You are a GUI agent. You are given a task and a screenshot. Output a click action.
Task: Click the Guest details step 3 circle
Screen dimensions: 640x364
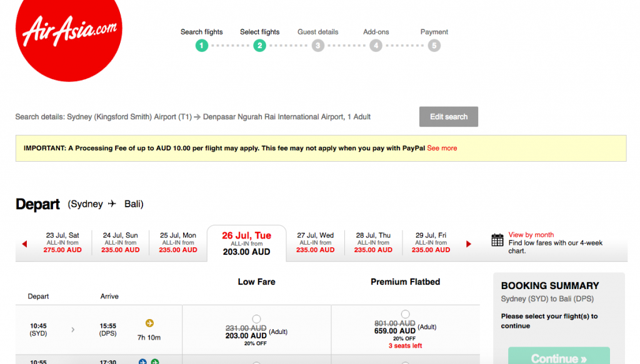coord(317,45)
